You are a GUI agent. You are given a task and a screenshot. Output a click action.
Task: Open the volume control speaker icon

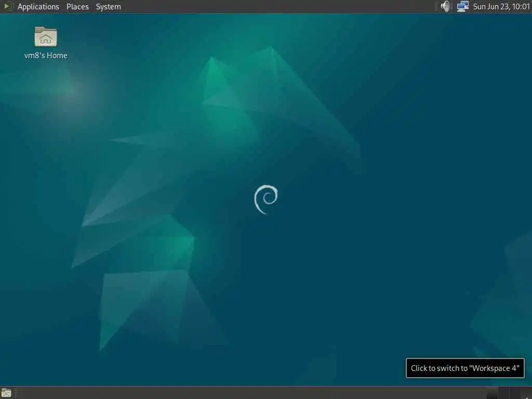(445, 6)
